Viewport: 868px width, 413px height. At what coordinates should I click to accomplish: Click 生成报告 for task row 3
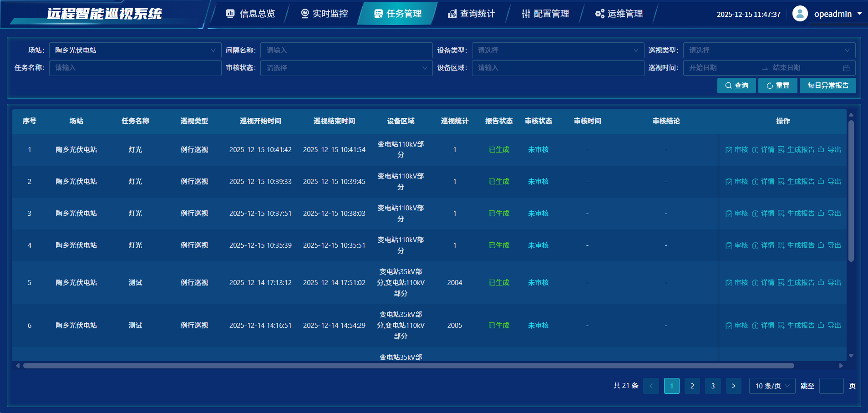[796, 214]
